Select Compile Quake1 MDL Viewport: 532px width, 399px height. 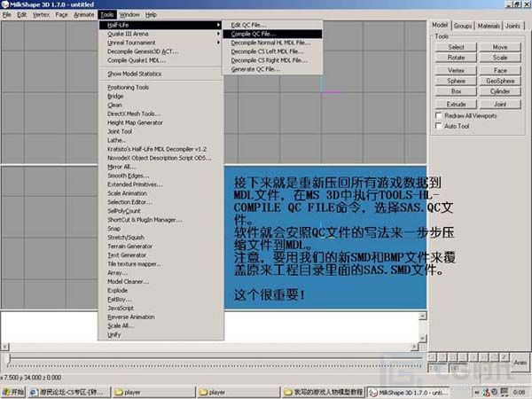pyautogui.click(x=160, y=60)
